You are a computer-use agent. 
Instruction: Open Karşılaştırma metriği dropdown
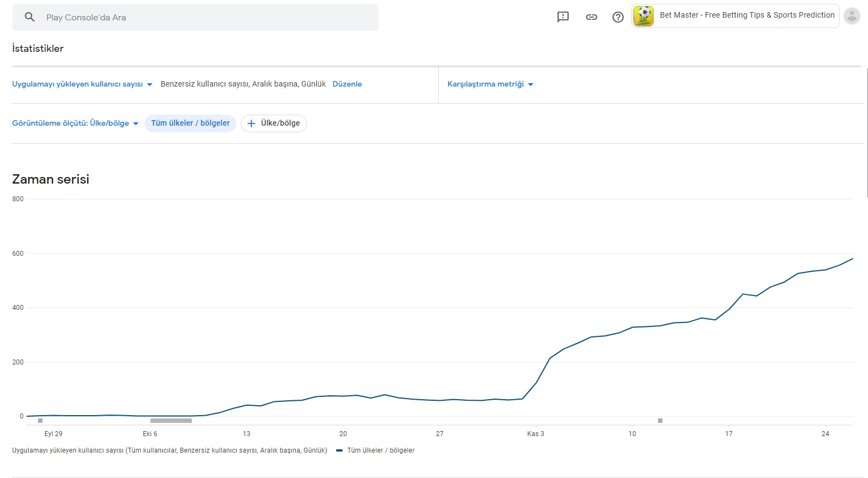pyautogui.click(x=491, y=84)
